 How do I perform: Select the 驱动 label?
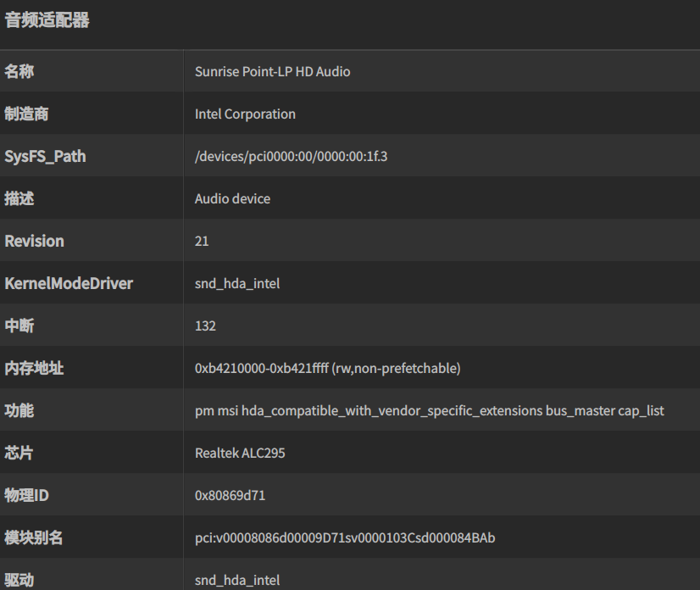coord(19,580)
